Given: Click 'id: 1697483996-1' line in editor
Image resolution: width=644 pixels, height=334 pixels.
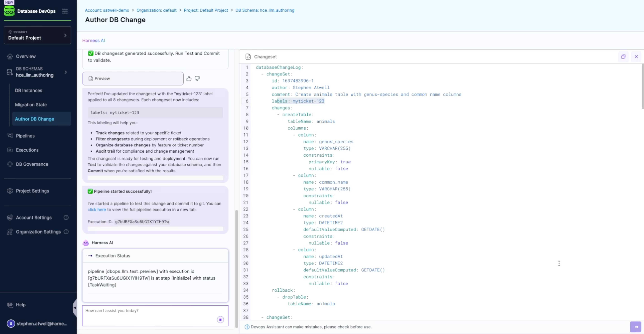Looking at the screenshot, I should click(293, 81).
